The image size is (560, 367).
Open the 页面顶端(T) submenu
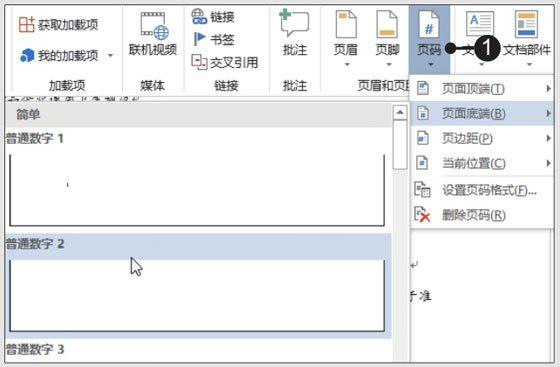[482, 89]
